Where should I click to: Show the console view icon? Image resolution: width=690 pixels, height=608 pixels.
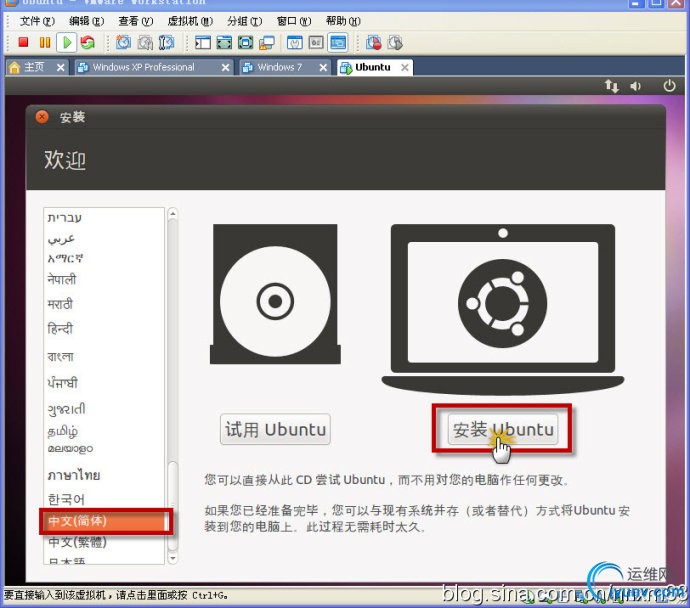338,43
